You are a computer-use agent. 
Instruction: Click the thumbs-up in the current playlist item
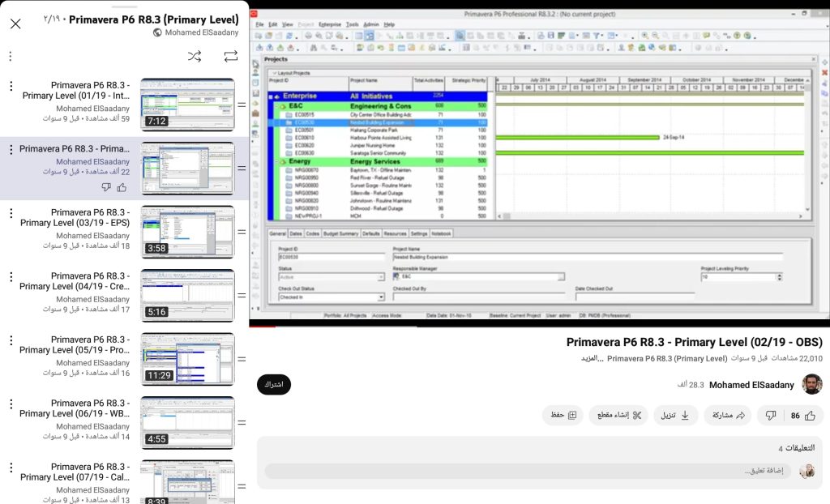(122, 187)
